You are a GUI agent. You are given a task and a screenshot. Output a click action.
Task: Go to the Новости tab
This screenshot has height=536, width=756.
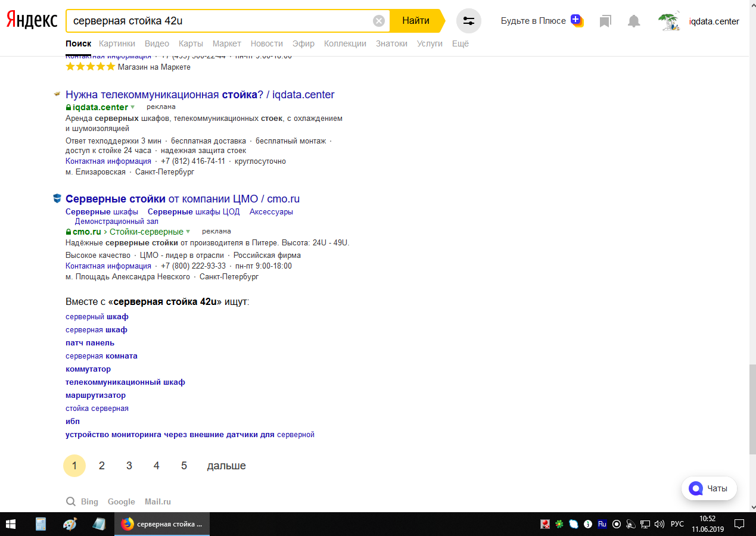coord(267,43)
